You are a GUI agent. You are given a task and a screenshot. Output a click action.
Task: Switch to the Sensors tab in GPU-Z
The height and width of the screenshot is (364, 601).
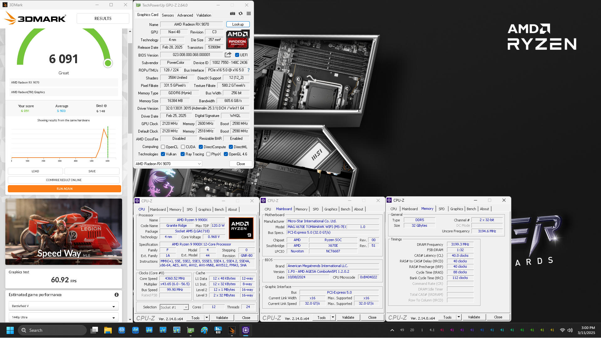click(168, 15)
